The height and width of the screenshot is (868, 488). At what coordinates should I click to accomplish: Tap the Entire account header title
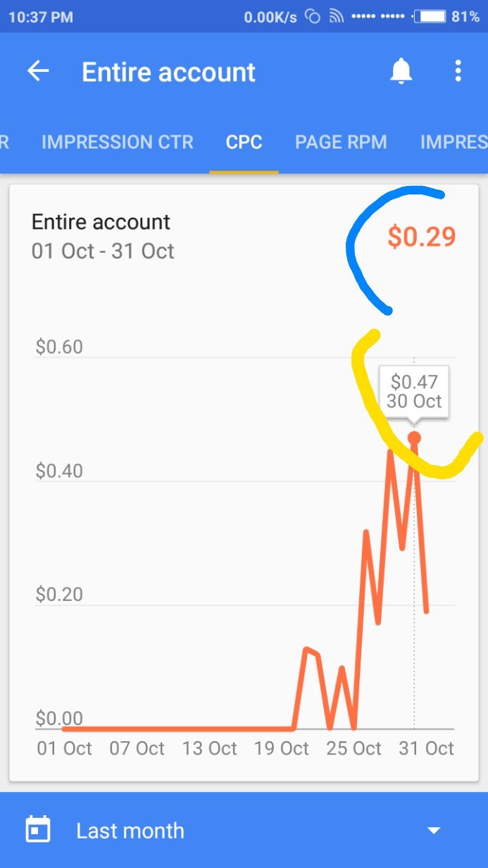click(x=169, y=72)
